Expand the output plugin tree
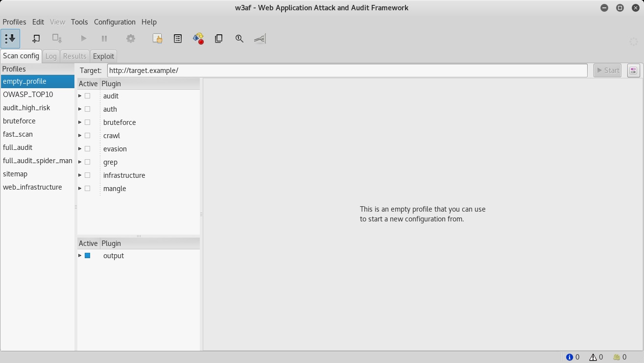644x363 pixels. [80, 256]
